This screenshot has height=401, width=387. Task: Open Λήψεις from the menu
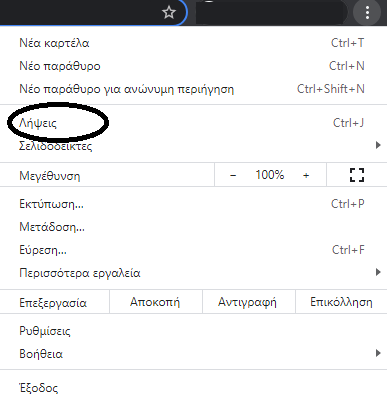193,123
